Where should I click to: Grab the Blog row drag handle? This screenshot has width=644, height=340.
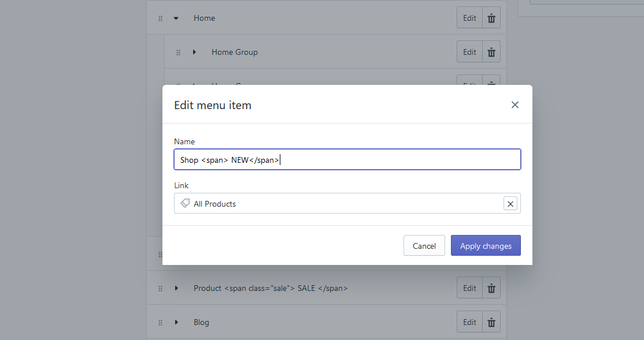click(160, 323)
